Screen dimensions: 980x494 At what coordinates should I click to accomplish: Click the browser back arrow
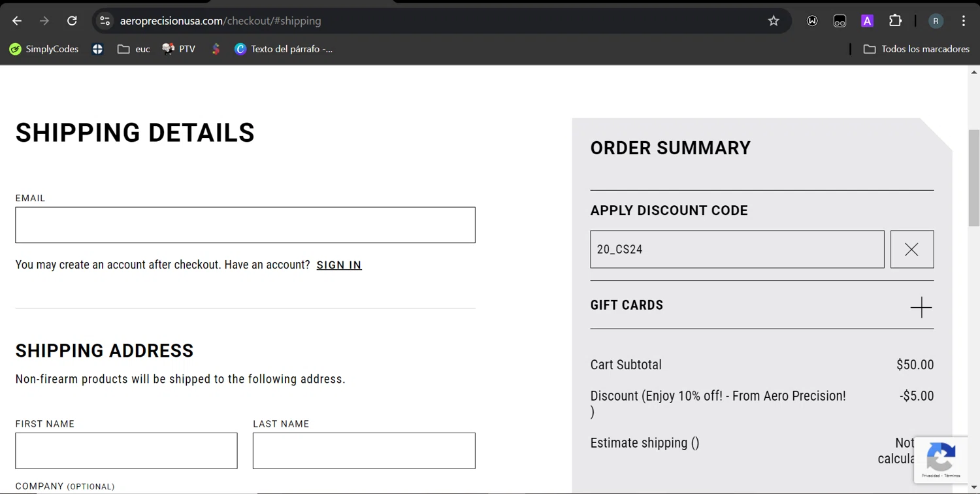(17, 21)
